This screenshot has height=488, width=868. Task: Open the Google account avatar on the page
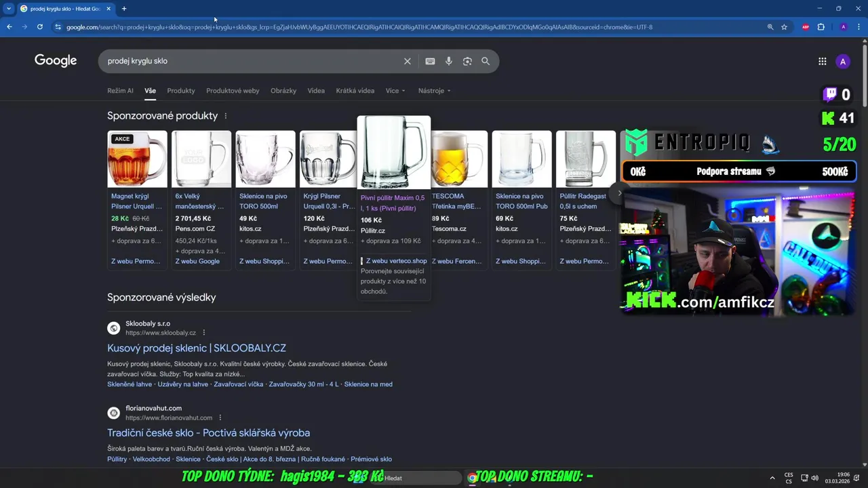click(x=843, y=62)
